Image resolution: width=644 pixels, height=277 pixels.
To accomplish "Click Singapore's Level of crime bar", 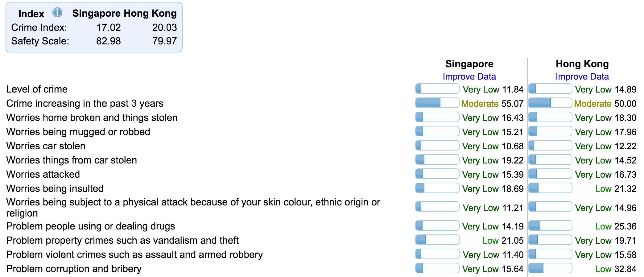I will coord(437,89).
